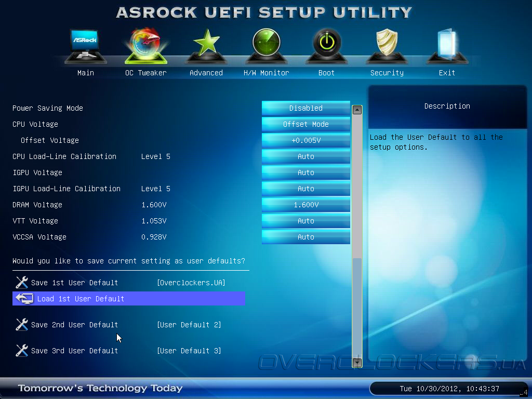Select the Power Saving Mode label

coord(48,108)
